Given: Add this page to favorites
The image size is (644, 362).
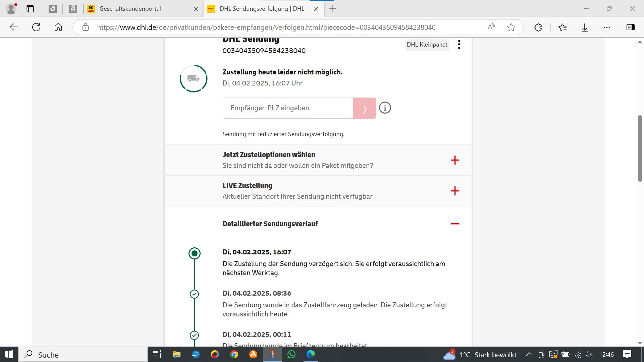Looking at the screenshot, I should pos(511,27).
